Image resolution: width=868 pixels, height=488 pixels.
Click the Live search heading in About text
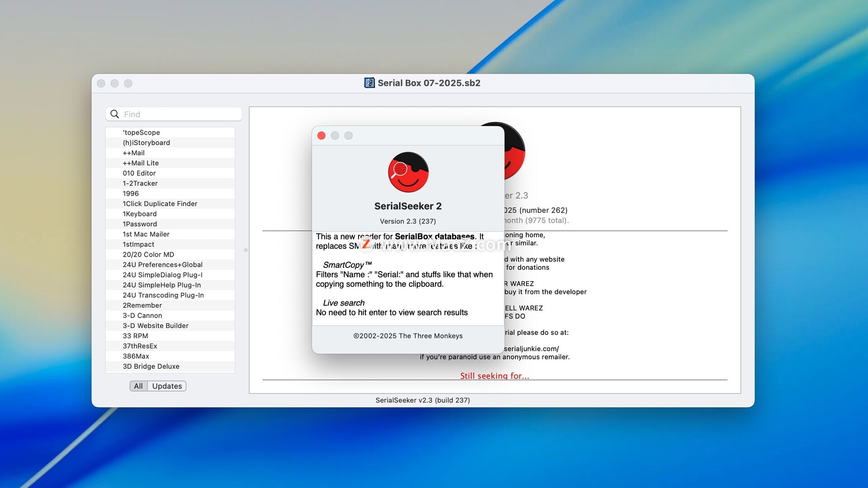coord(344,303)
